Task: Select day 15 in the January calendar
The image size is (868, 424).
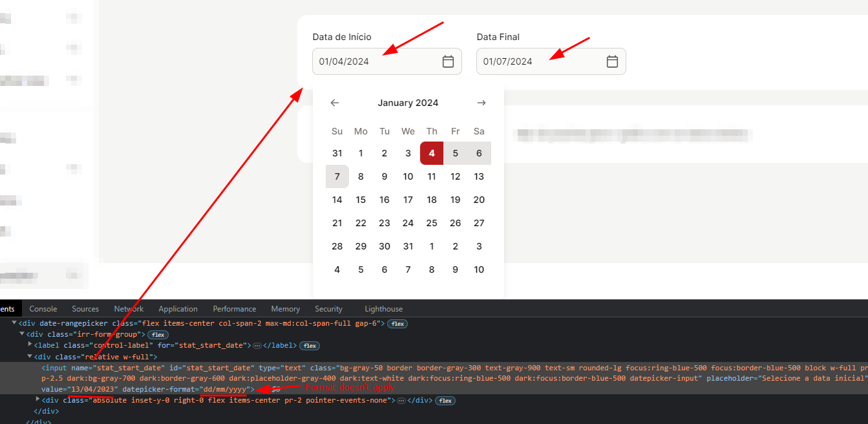Action: click(x=361, y=199)
